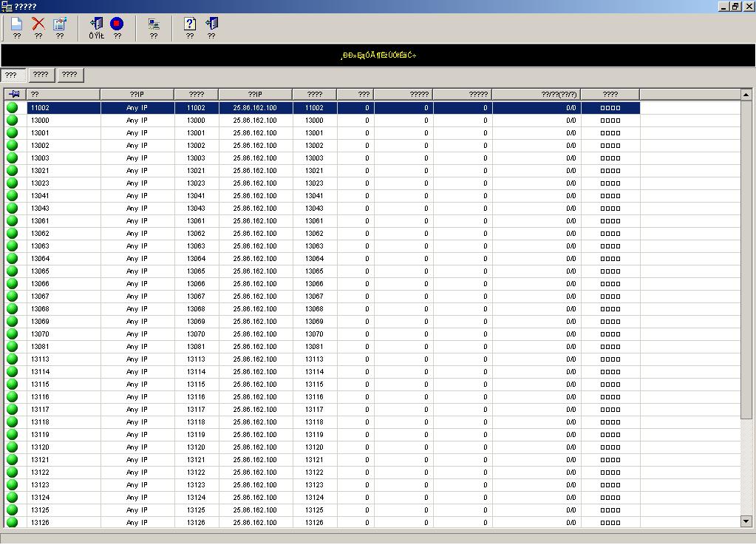Click the green status light of row 13117
This screenshot has width=756, height=545.
coord(12,409)
